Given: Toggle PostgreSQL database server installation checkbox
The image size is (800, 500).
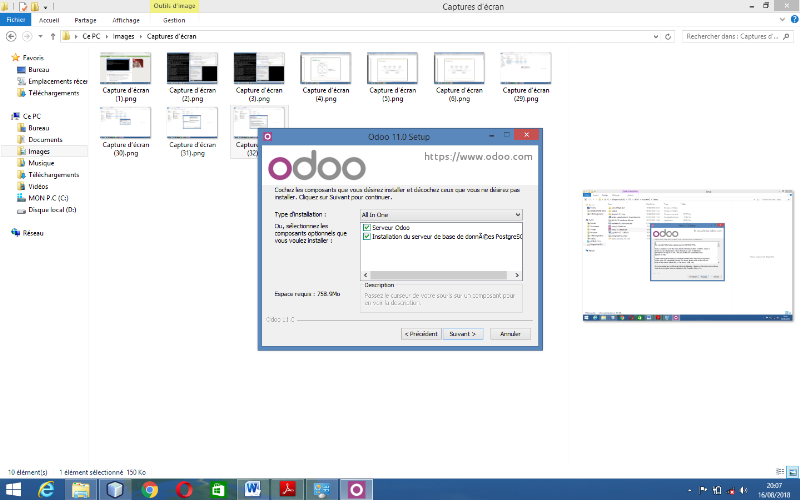Looking at the screenshot, I should (366, 236).
